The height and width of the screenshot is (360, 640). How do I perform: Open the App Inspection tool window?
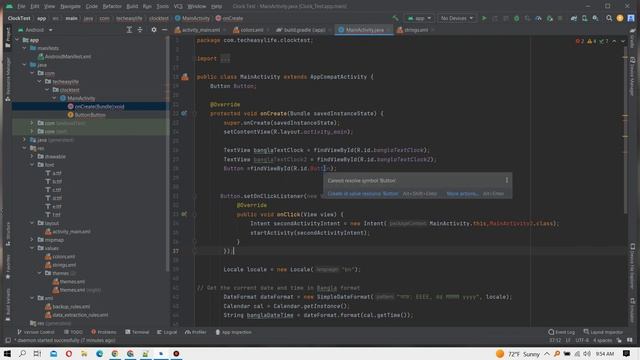coord(233,332)
